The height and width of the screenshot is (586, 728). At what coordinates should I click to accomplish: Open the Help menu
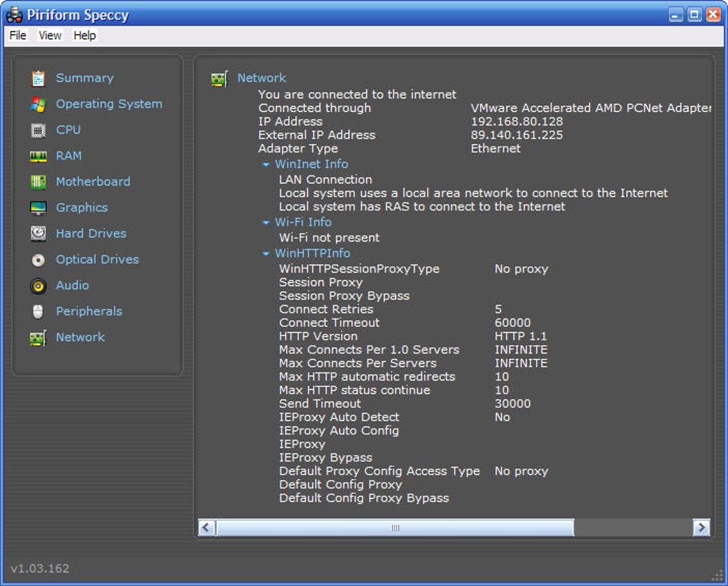(84, 35)
